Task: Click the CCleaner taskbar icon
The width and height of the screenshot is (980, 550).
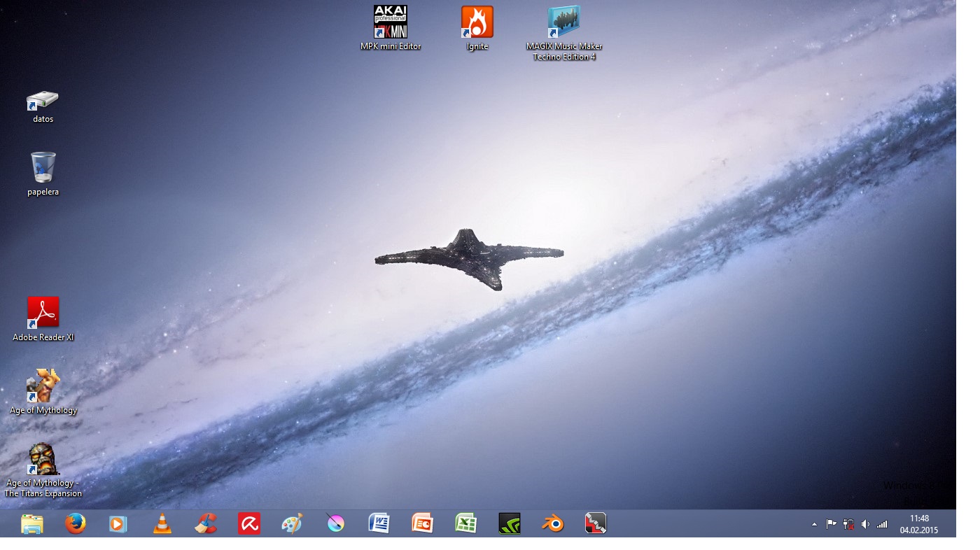Action: (206, 523)
